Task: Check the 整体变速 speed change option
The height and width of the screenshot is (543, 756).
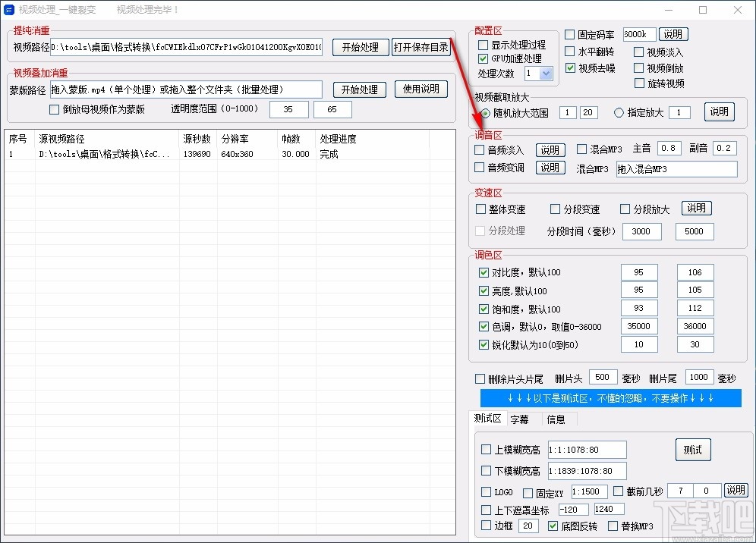Action: [481, 209]
